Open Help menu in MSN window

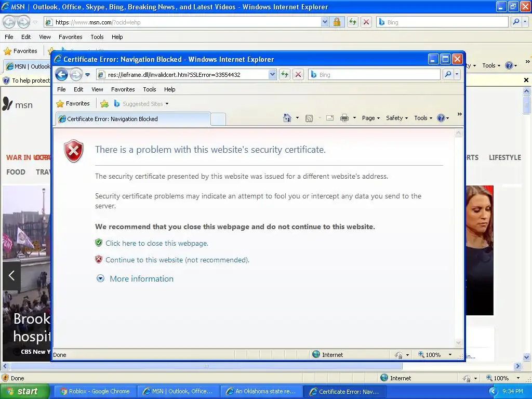[x=117, y=37]
